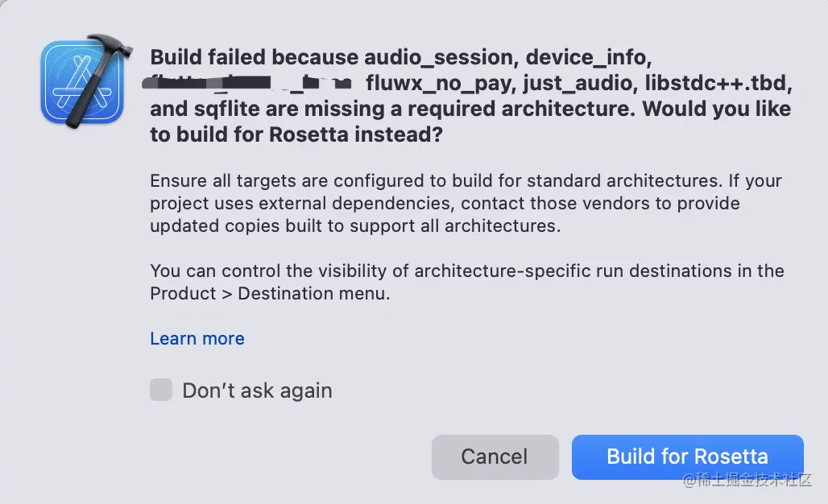The height and width of the screenshot is (504, 828).
Task: Confirm with the Build for Rosetta button
Action: click(687, 456)
